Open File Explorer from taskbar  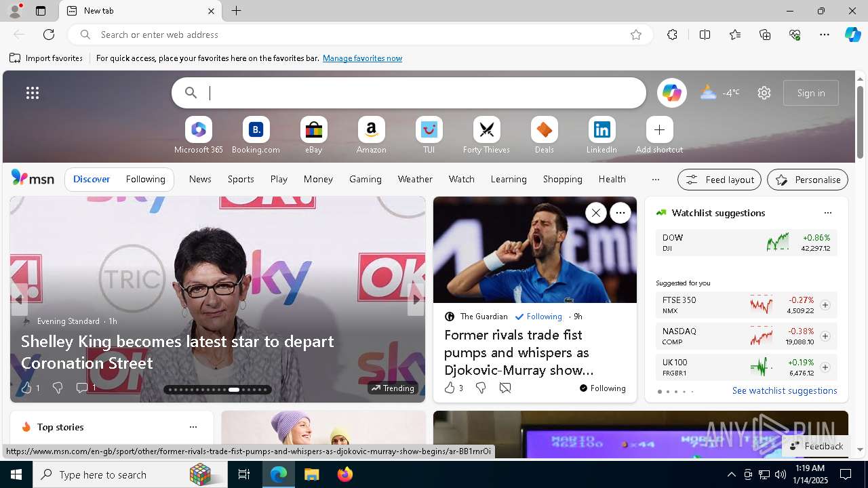click(311, 474)
